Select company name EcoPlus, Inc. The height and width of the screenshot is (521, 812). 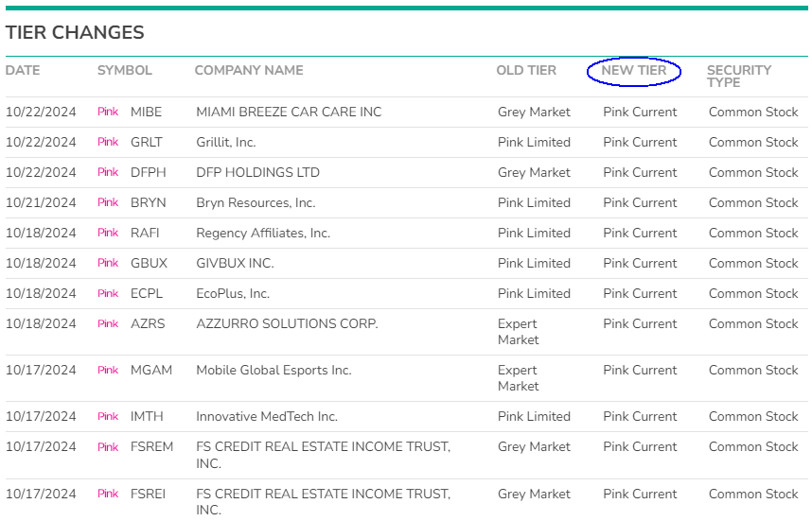point(233,294)
